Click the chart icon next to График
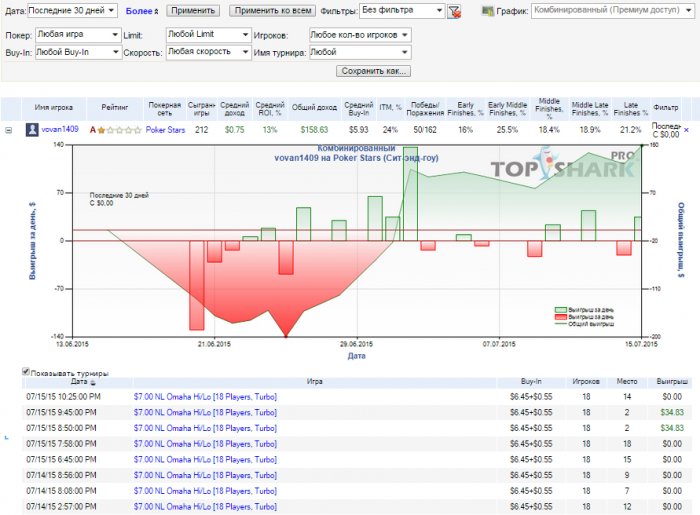This screenshot has height=515, width=700. click(x=487, y=11)
